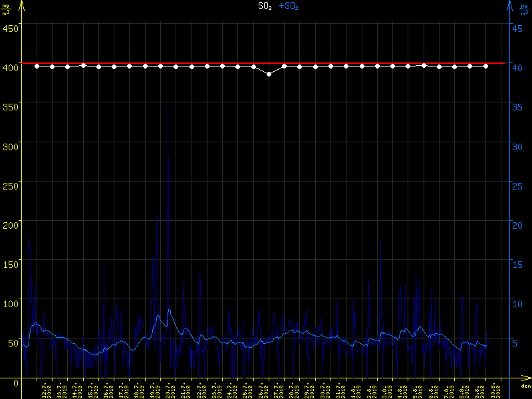Screen dimensions: 532x399
Task: Click the 450 value on left axis
Action: pyautogui.click(x=11, y=28)
